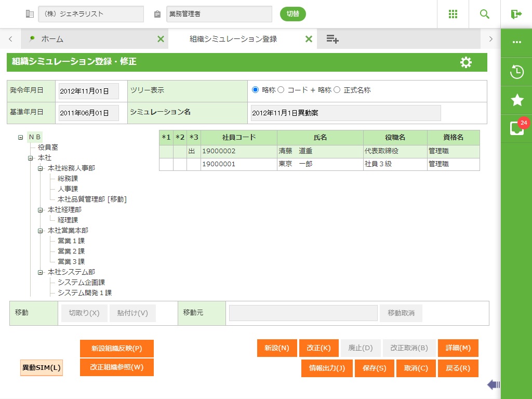Screen dimensions: 532x399
Task: Click the settings gear in green header
Action: tap(466, 62)
